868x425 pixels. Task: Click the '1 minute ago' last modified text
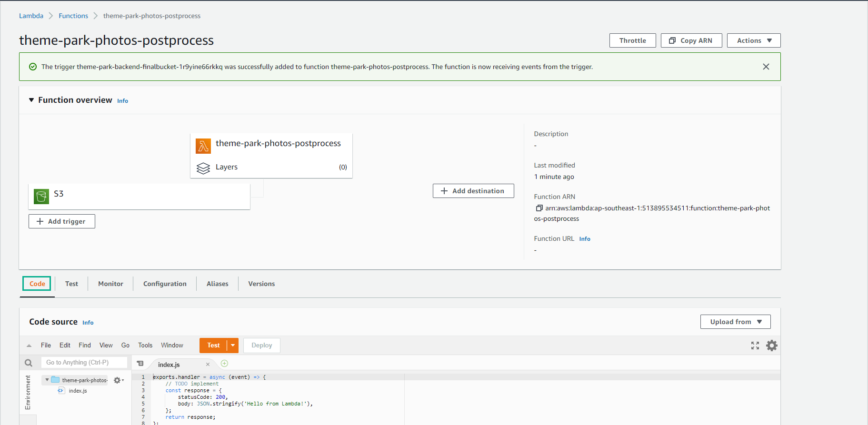(x=554, y=177)
